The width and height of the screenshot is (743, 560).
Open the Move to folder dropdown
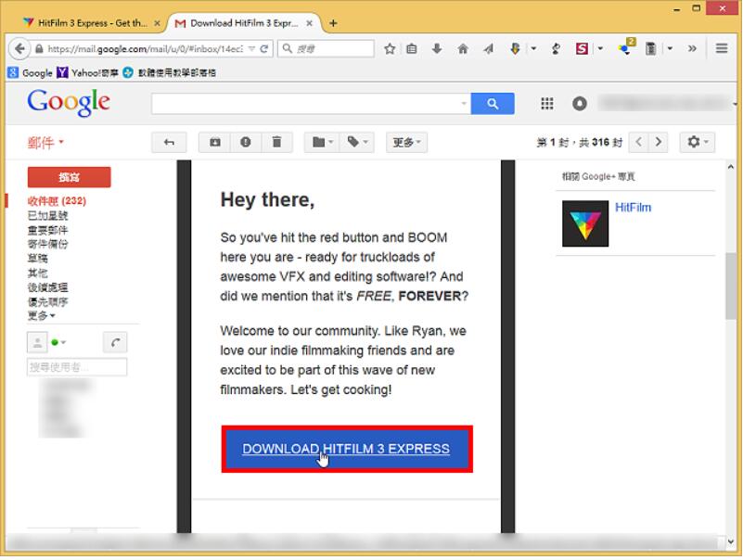pos(322,142)
